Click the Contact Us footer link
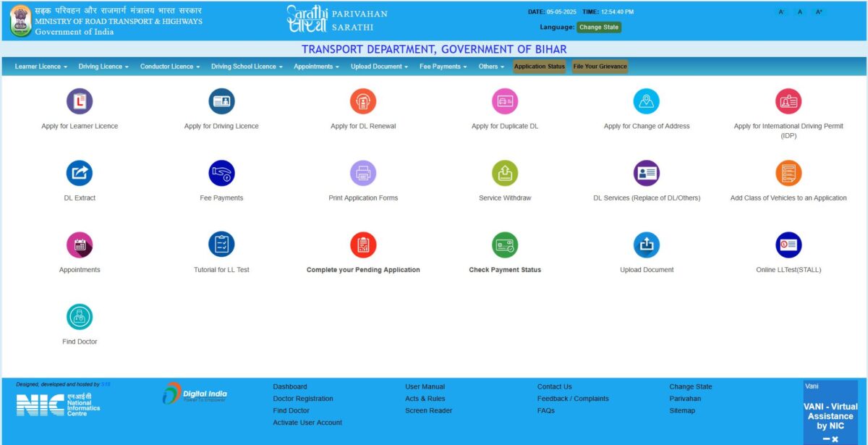This screenshot has height=445, width=868. coord(555,386)
